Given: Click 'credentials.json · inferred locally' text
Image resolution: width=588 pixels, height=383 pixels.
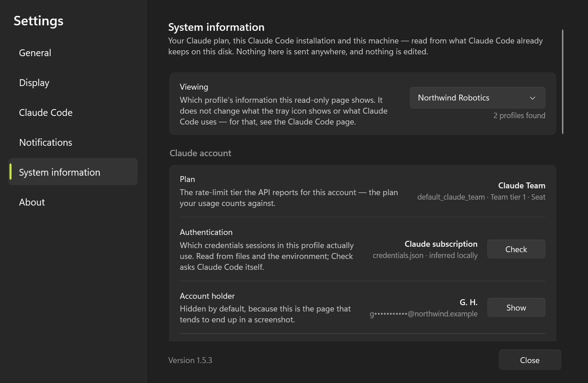Looking at the screenshot, I should pos(425,255).
